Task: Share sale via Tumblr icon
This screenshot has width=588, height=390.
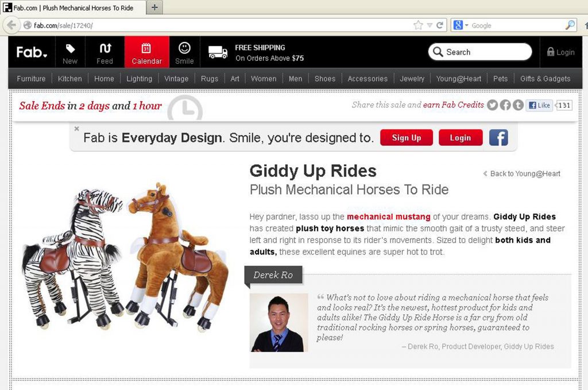Action: tap(518, 105)
